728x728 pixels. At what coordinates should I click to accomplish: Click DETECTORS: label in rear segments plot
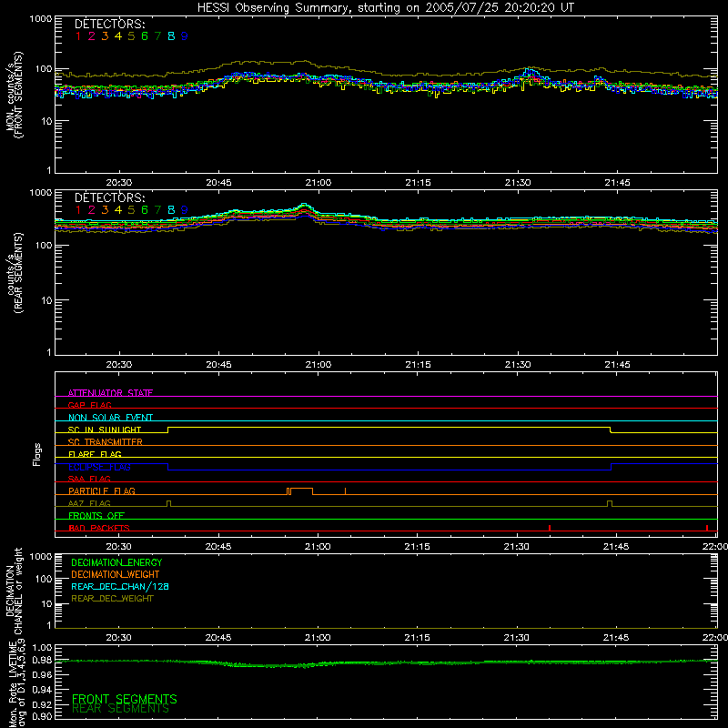[109, 198]
